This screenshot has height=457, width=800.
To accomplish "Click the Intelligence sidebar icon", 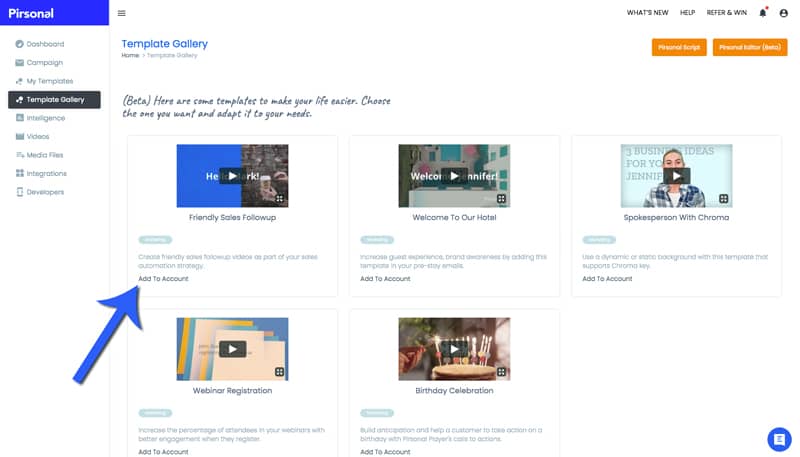I will click(19, 118).
